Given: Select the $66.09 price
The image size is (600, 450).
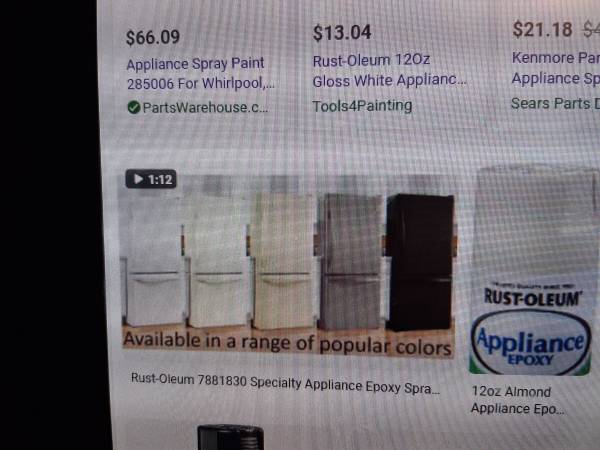Looking at the screenshot, I should 153,38.
